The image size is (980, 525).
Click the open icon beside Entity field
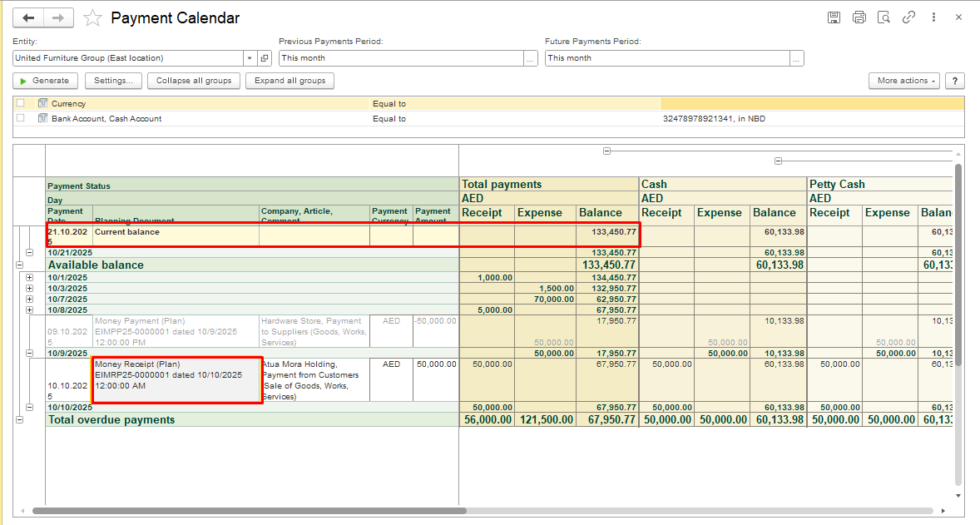pos(265,58)
